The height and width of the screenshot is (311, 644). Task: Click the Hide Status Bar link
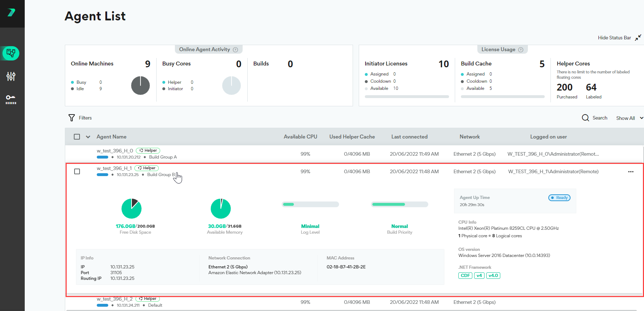tap(614, 38)
